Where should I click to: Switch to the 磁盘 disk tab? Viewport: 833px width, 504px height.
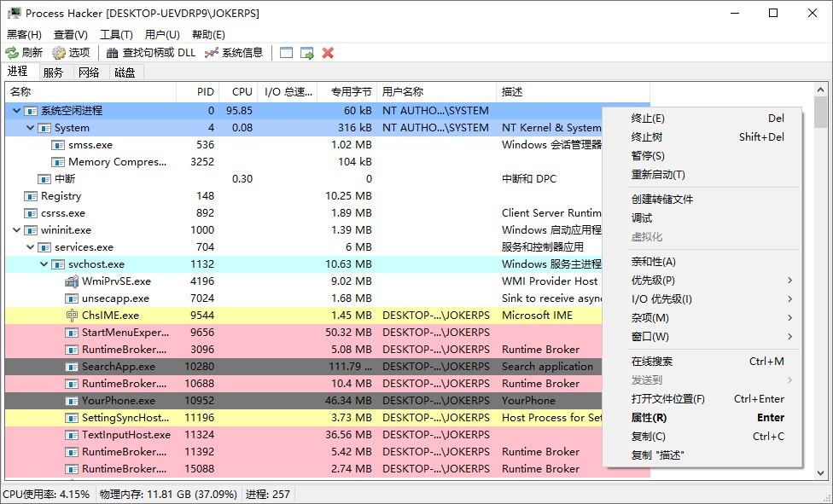[125, 72]
